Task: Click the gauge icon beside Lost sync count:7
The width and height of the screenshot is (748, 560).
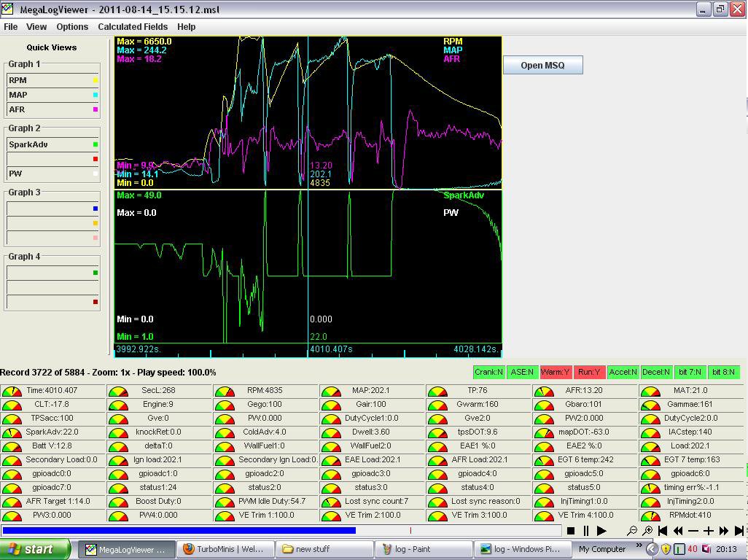Action: point(331,502)
